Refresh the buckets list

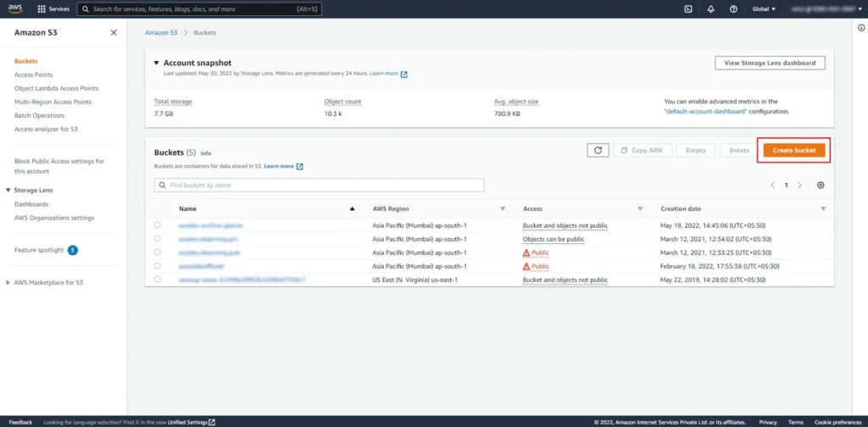point(597,150)
